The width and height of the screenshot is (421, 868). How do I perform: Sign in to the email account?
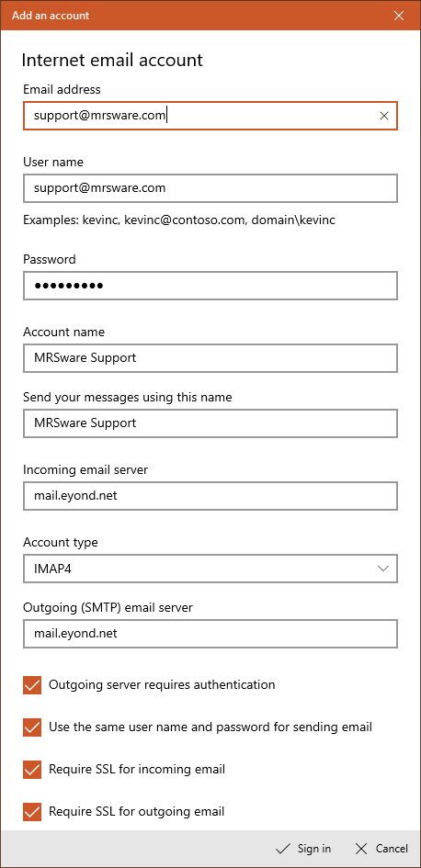(303, 849)
